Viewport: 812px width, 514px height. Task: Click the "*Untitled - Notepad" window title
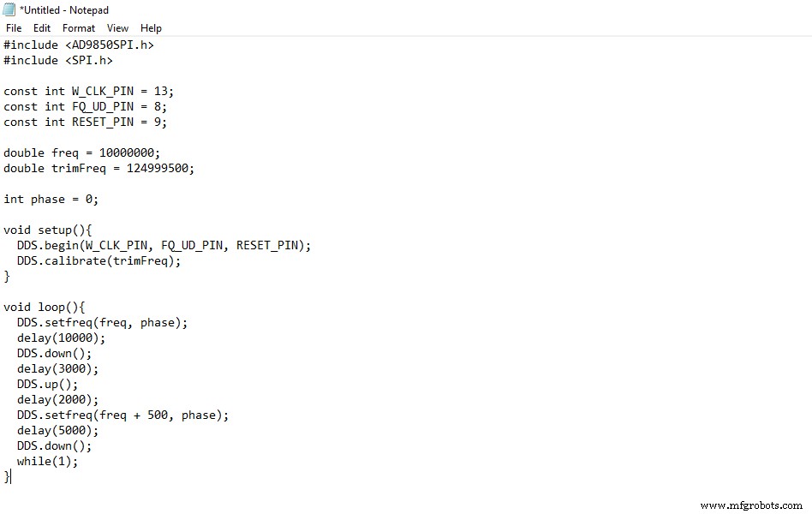click(x=64, y=10)
